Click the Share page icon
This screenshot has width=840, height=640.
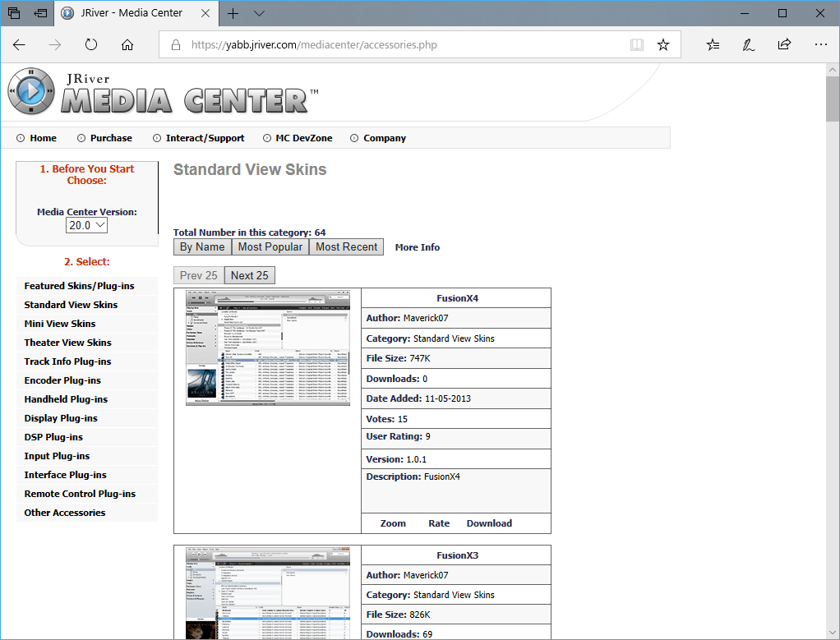point(784,44)
